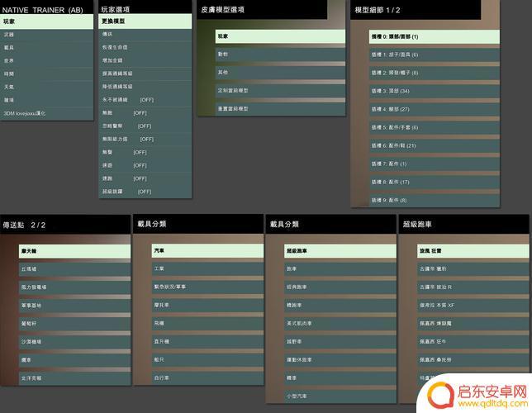
Task: Choose 直升機 vehicle category
Action: point(207,342)
